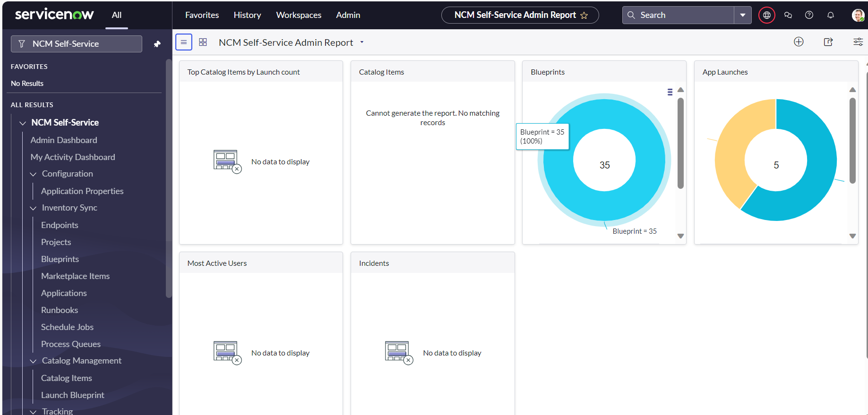Open the History menu
This screenshot has width=868, height=415.
tap(247, 15)
